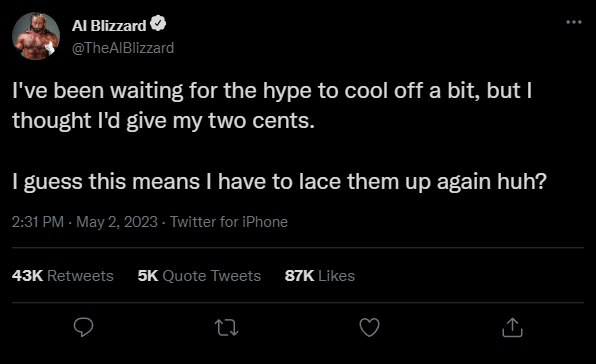596x364 pixels.
Task: Open Al Blizzard's profile picture
Action: pos(36,36)
